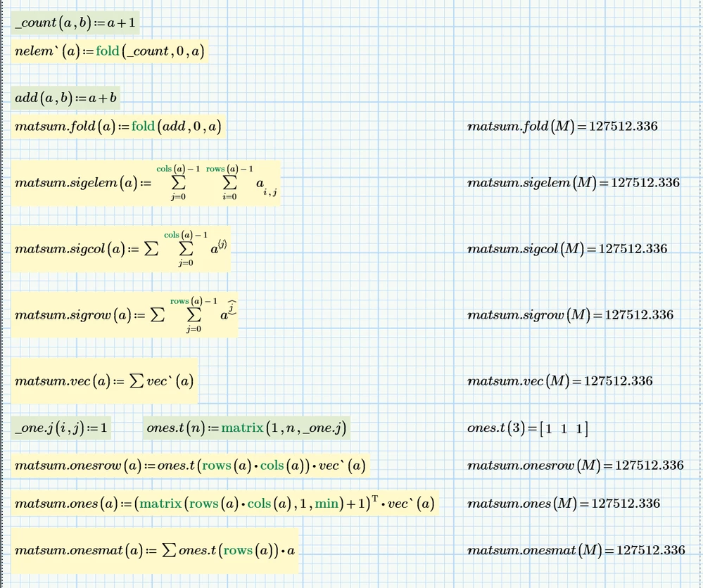
Task: Click the matsum.sigelem(a) double summation definition
Action: [x=146, y=183]
